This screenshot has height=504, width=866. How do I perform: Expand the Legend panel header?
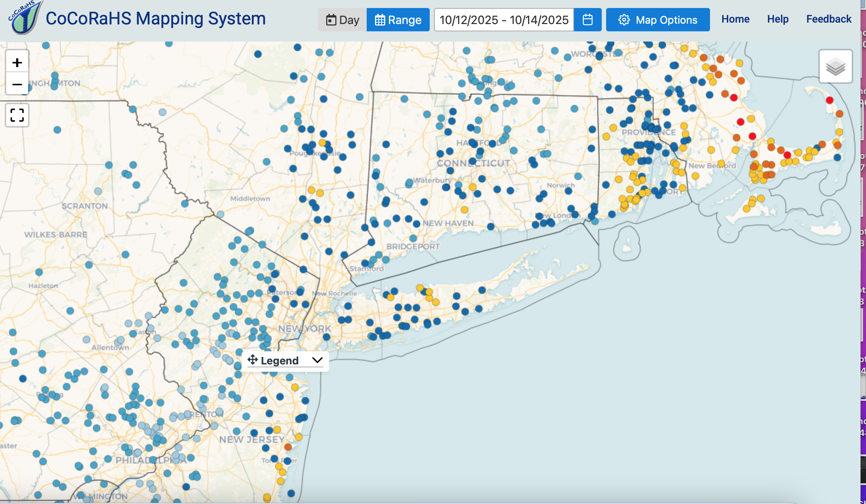280,360
